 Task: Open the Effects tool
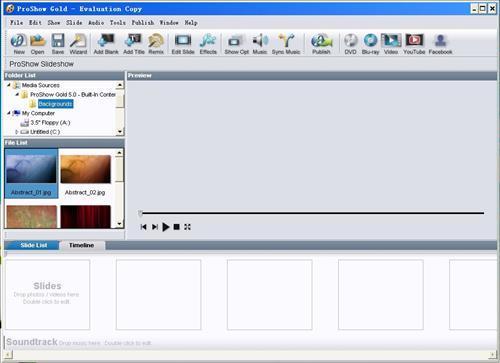coord(208,44)
